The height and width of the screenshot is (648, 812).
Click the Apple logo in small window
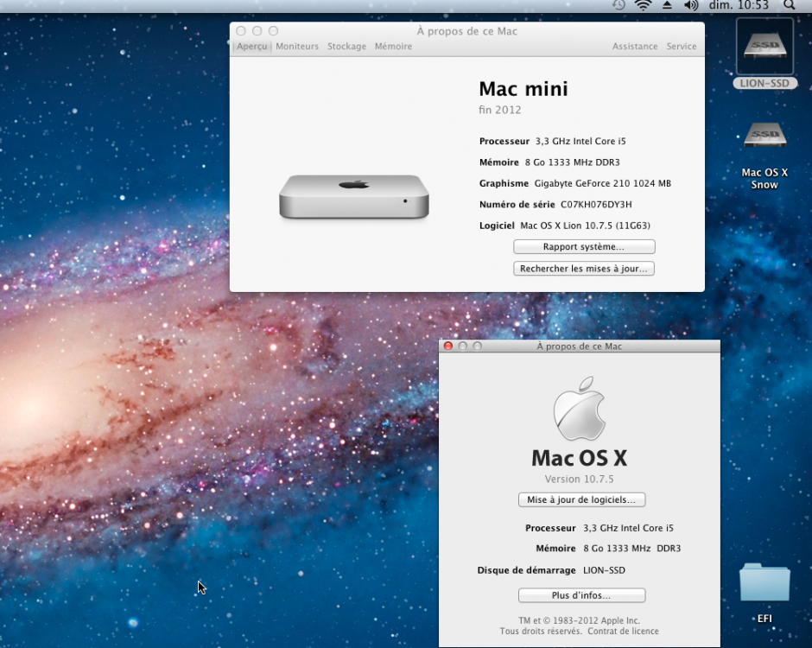[580, 409]
